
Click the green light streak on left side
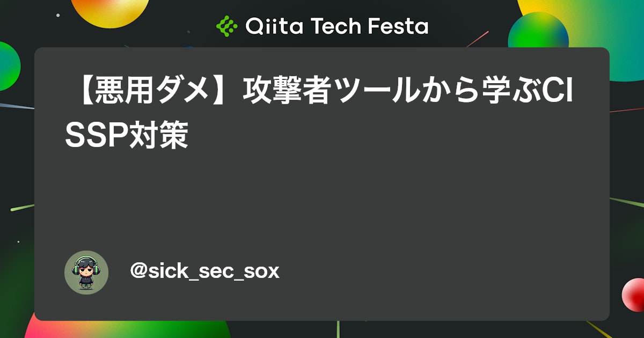(21, 208)
